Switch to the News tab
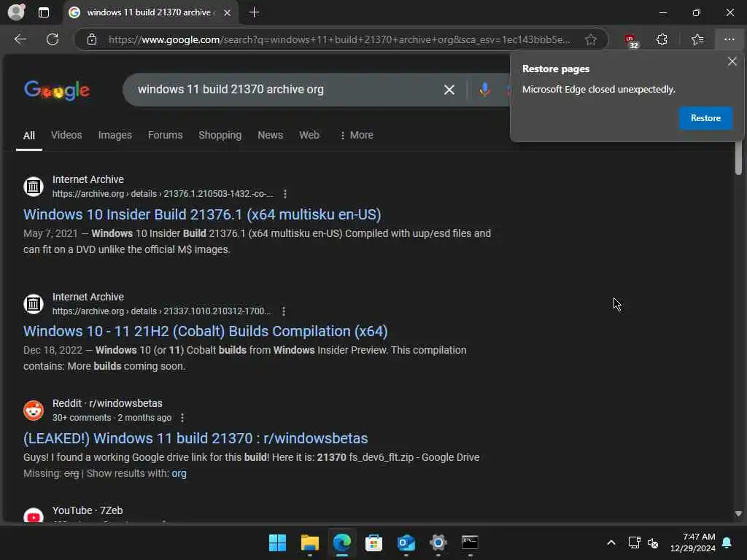747x560 pixels. (271, 135)
